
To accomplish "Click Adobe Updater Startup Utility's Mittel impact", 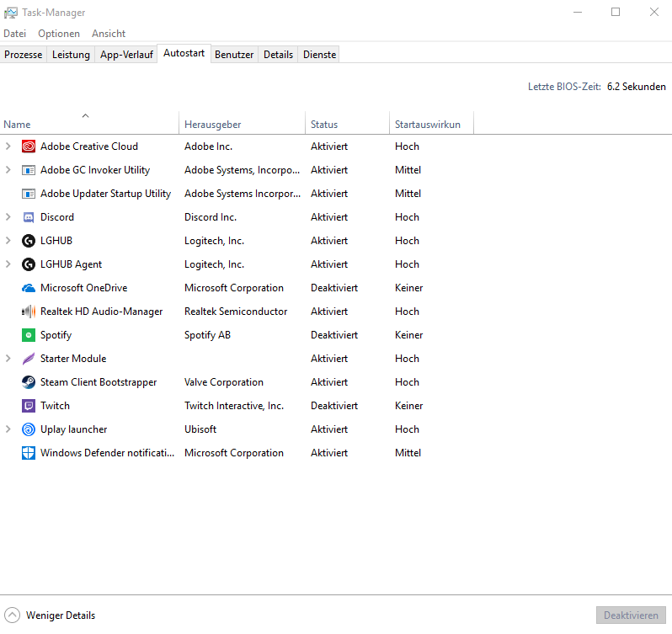I will point(408,194).
